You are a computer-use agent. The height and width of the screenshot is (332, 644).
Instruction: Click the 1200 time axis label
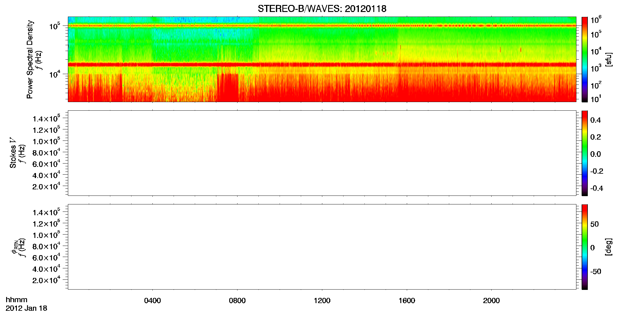[x=322, y=301]
